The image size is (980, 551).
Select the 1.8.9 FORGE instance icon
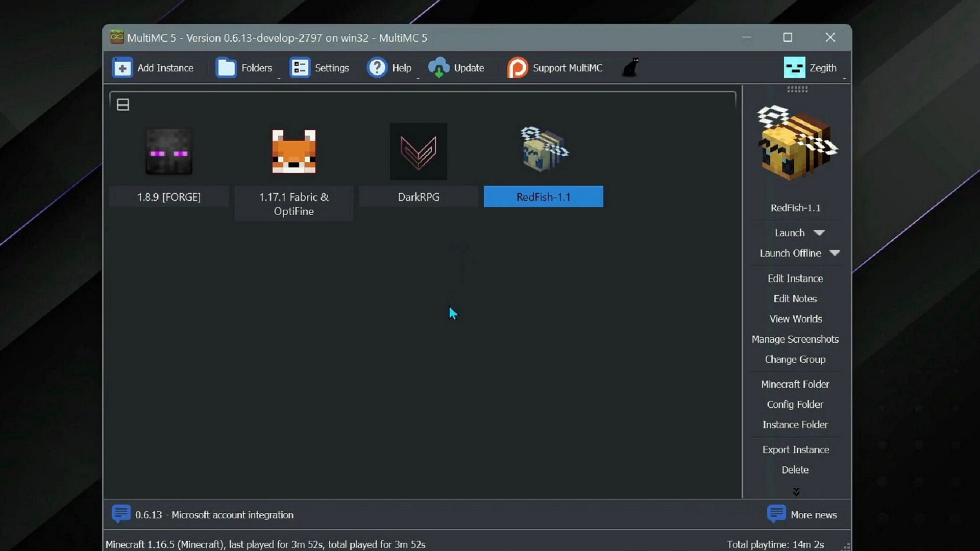(168, 152)
